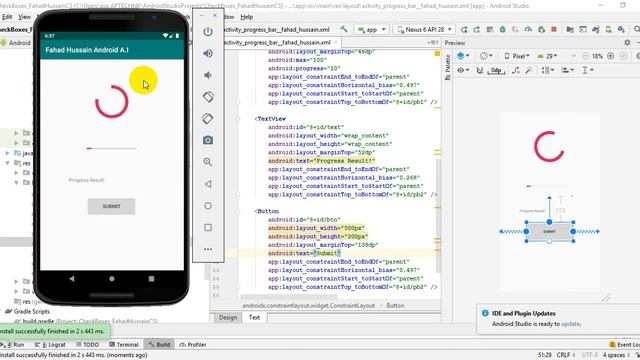The image size is (640, 360).
Task: Open the Logcat tool window tab
Action: coord(51,344)
